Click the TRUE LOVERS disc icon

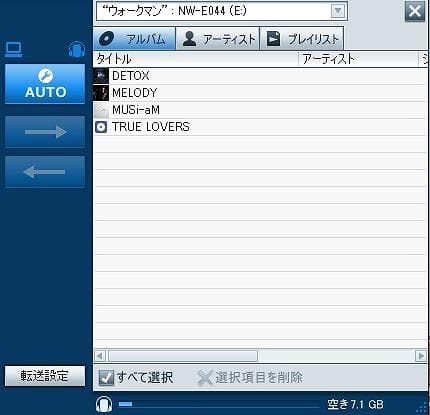coord(101,127)
